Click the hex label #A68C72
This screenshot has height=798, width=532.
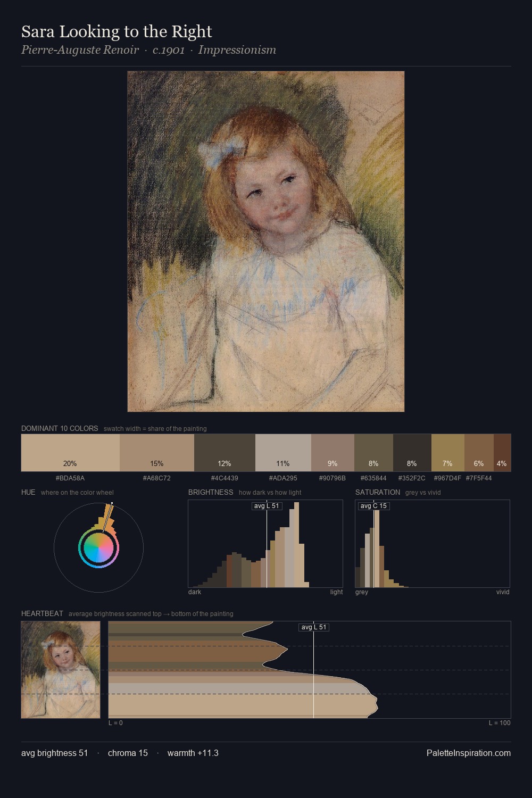point(157,478)
